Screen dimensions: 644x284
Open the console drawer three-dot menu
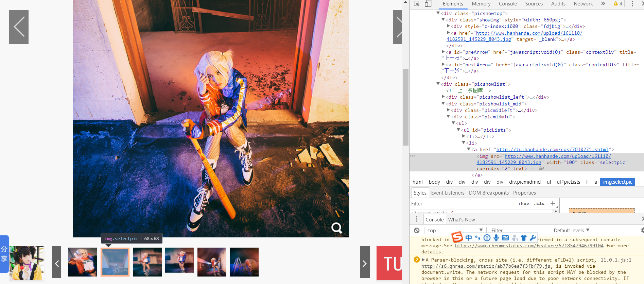(417, 219)
